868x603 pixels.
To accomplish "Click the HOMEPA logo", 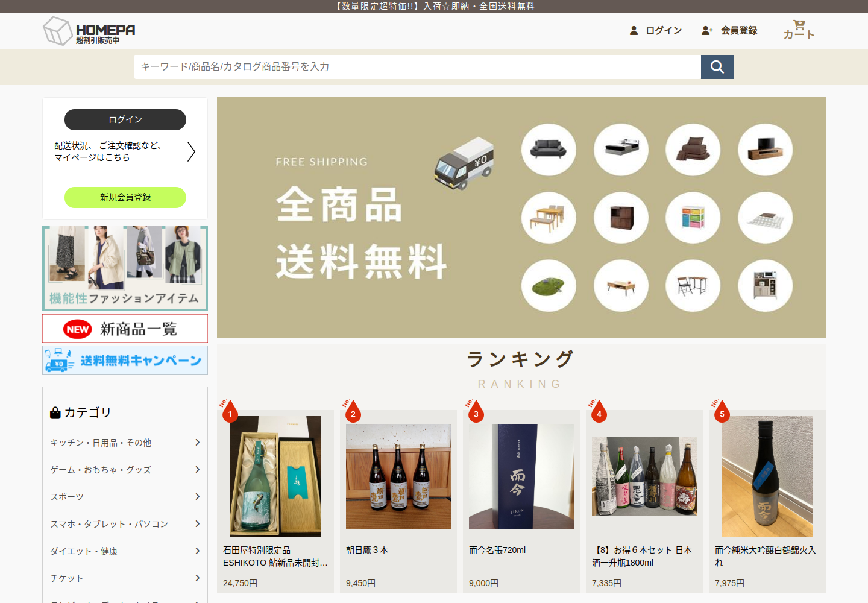I will pos(89,31).
